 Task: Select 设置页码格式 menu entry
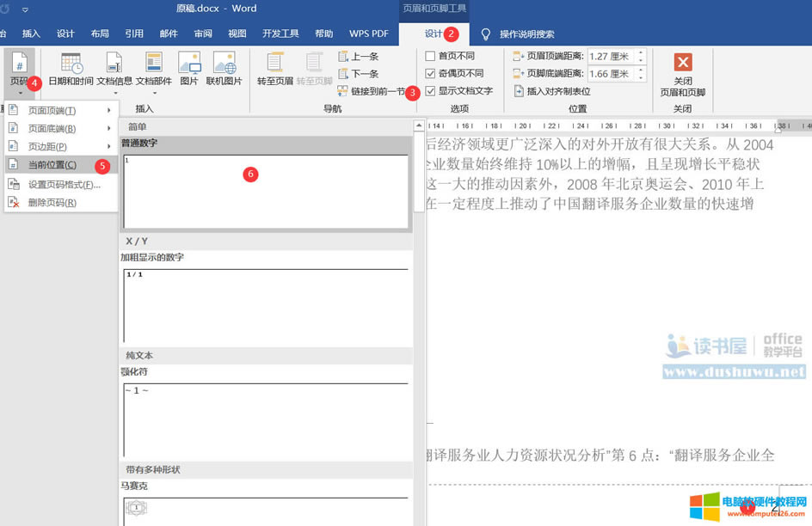(64, 184)
